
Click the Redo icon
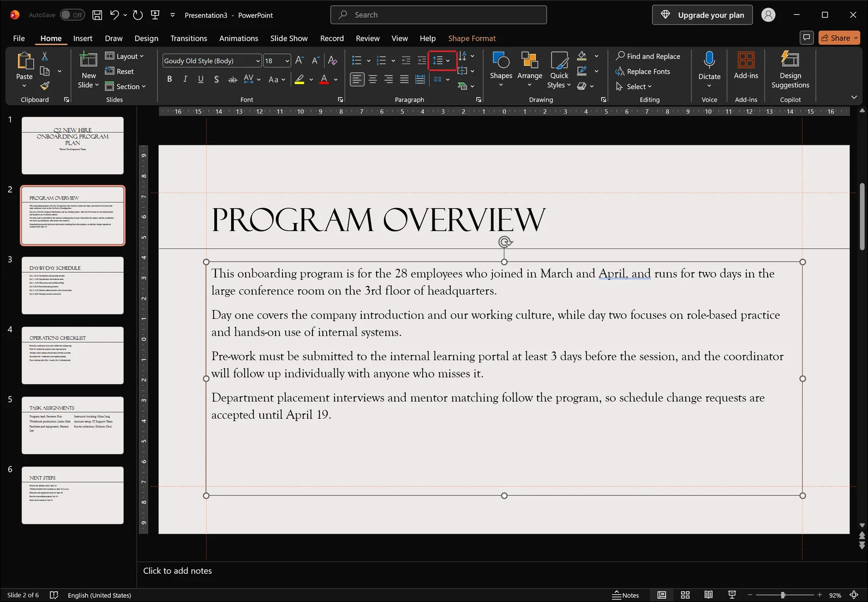[138, 15]
